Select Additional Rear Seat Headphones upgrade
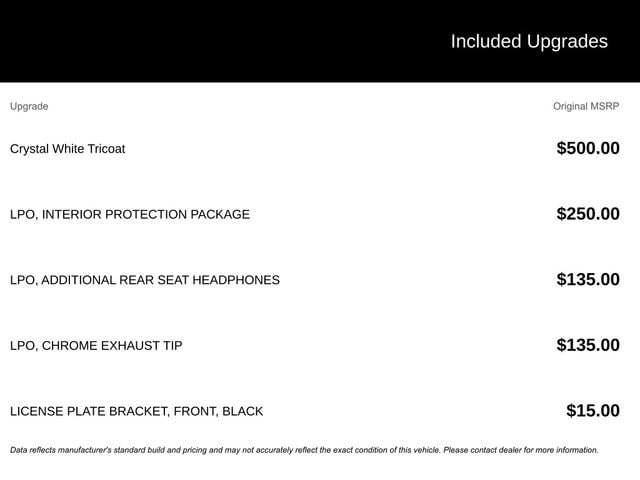The image size is (640, 480). pos(145,280)
